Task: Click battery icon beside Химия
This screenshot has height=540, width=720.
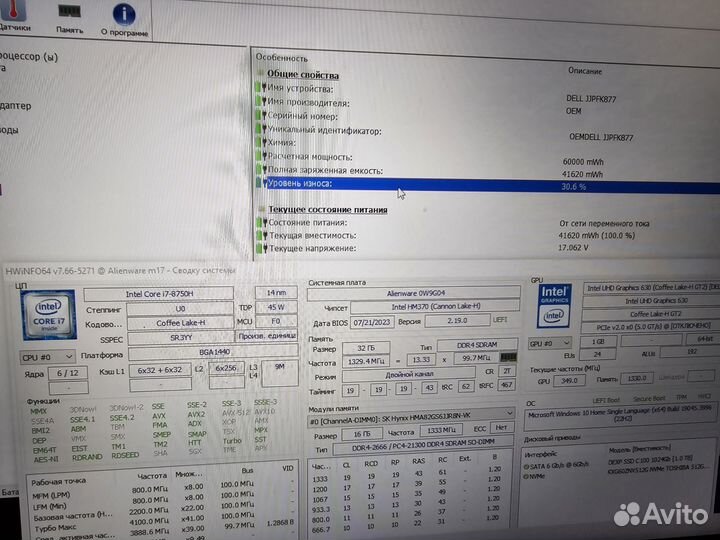Action: pyautogui.click(x=261, y=142)
